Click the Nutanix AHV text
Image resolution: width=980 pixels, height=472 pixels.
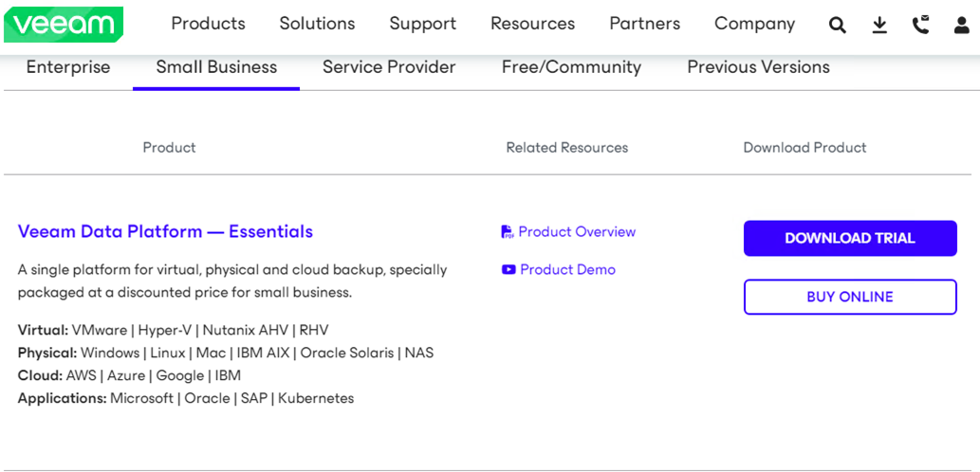tap(246, 330)
